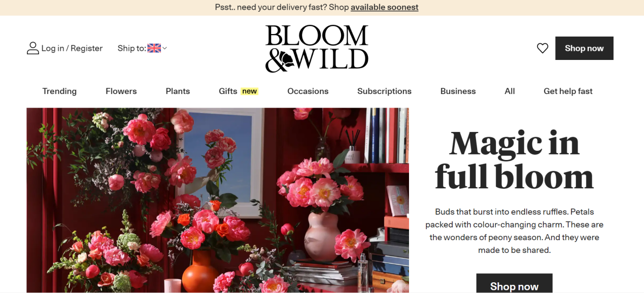Open the Plants menu

(178, 91)
